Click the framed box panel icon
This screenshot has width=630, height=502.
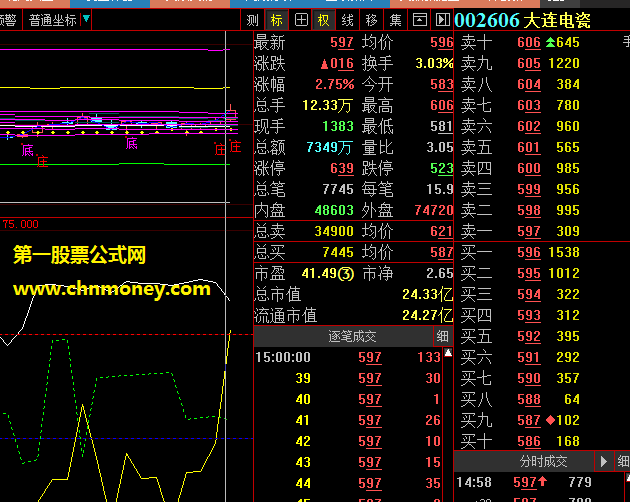[419, 20]
